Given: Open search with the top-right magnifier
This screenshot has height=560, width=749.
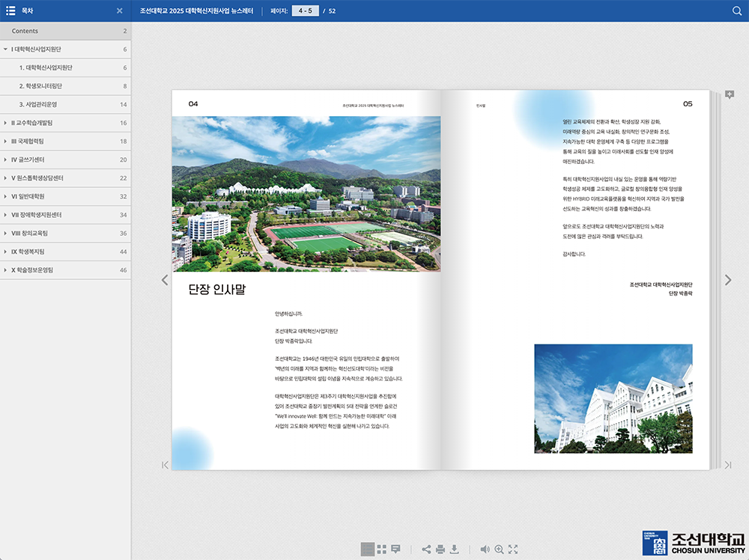Looking at the screenshot, I should click(x=736, y=10).
